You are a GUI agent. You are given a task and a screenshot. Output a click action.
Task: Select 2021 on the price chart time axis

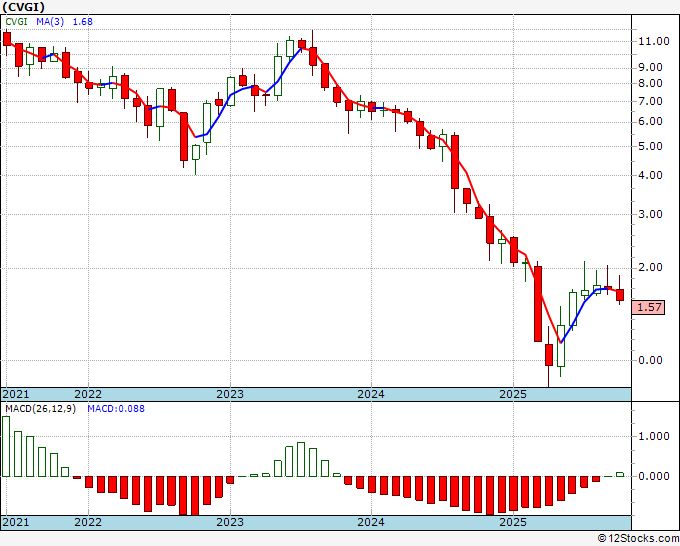[15, 394]
